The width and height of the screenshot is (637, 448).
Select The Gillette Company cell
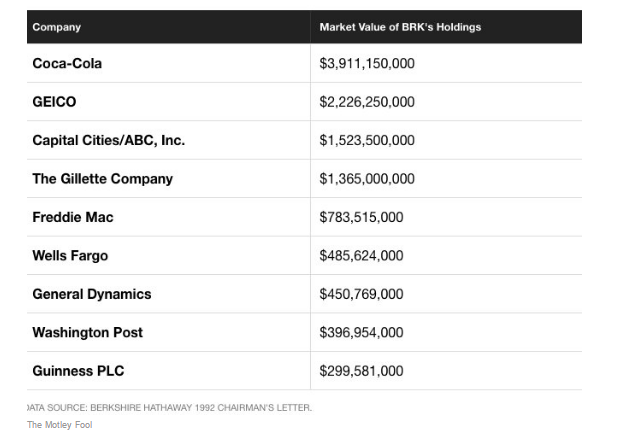tap(102, 179)
